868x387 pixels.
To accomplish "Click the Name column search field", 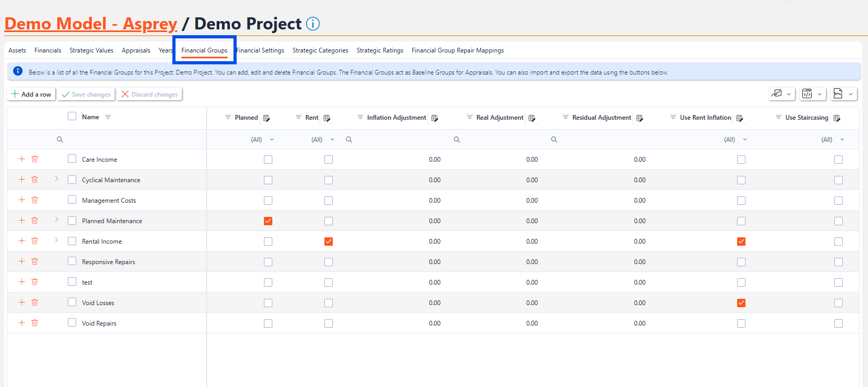I will click(x=131, y=140).
